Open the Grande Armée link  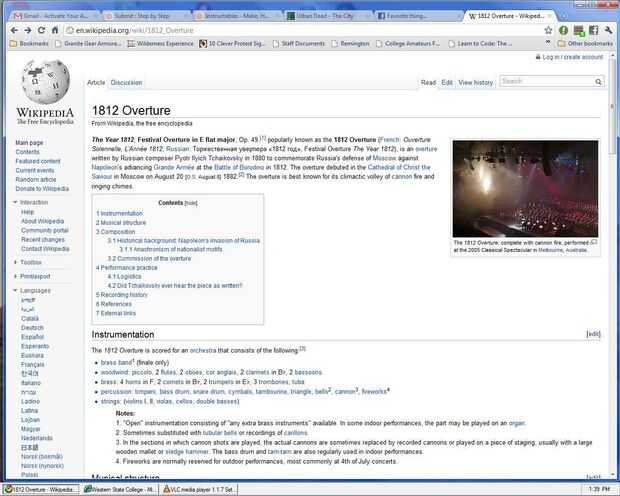click(174, 167)
